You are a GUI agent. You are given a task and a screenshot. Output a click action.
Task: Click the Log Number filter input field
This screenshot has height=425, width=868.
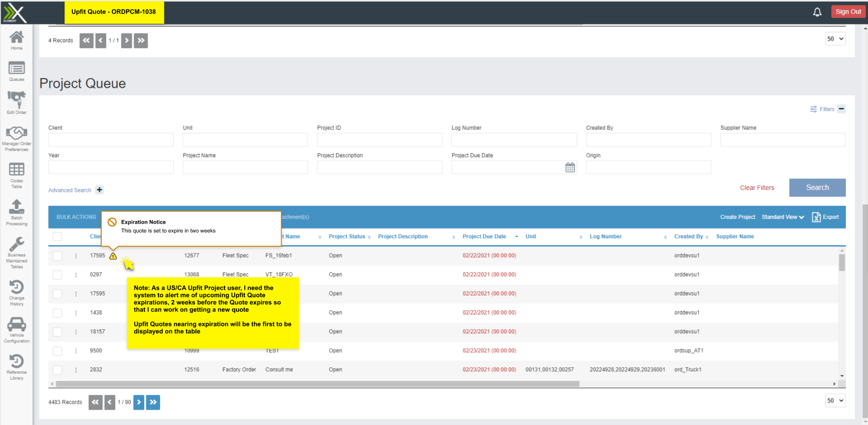(514, 140)
